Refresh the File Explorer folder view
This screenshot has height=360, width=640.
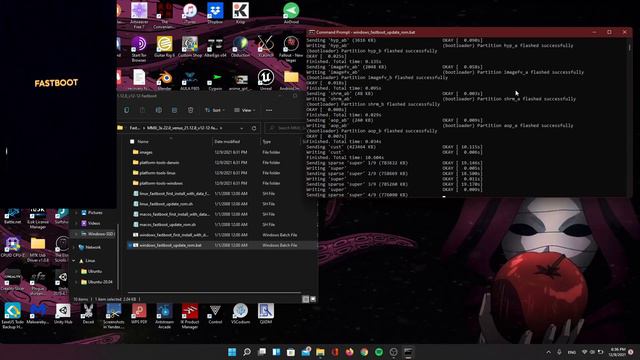(254, 128)
